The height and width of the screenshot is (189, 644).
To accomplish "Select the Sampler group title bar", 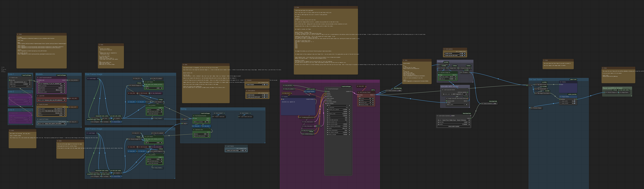I will click(x=330, y=81).
